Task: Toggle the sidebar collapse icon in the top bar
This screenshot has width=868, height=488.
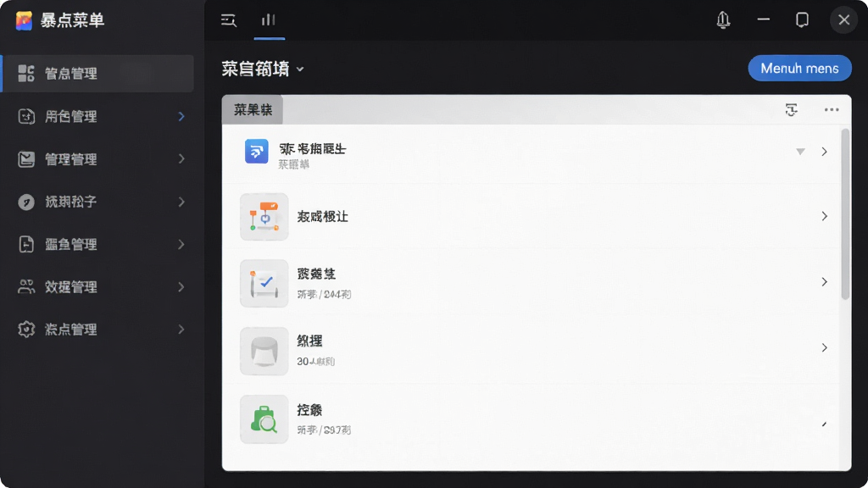Action: pyautogui.click(x=229, y=20)
